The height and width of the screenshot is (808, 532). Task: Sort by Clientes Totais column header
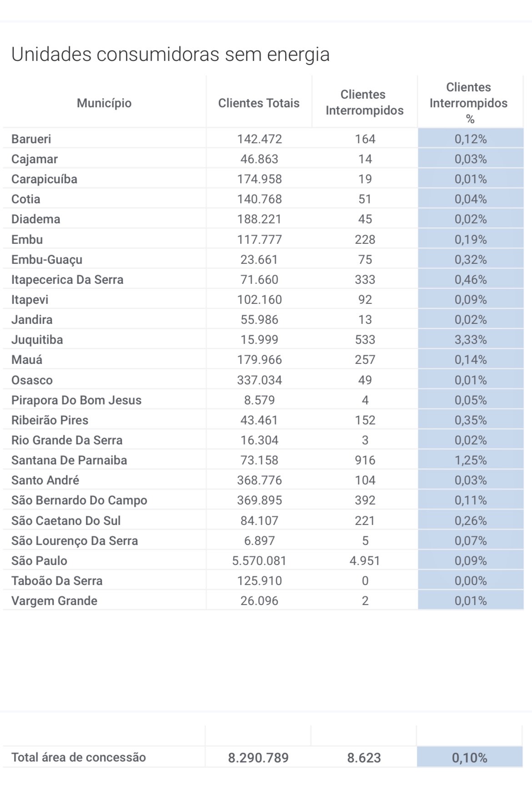pos(259,103)
